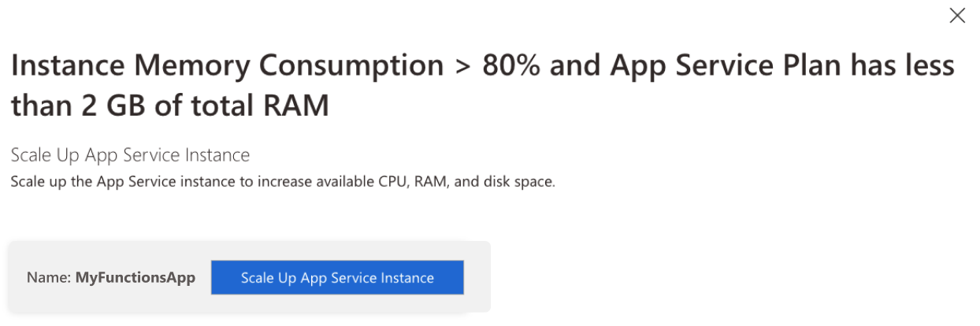This screenshot has height=326, width=980.
Task: Click the Scale Up App Service Instance button
Action: click(337, 277)
